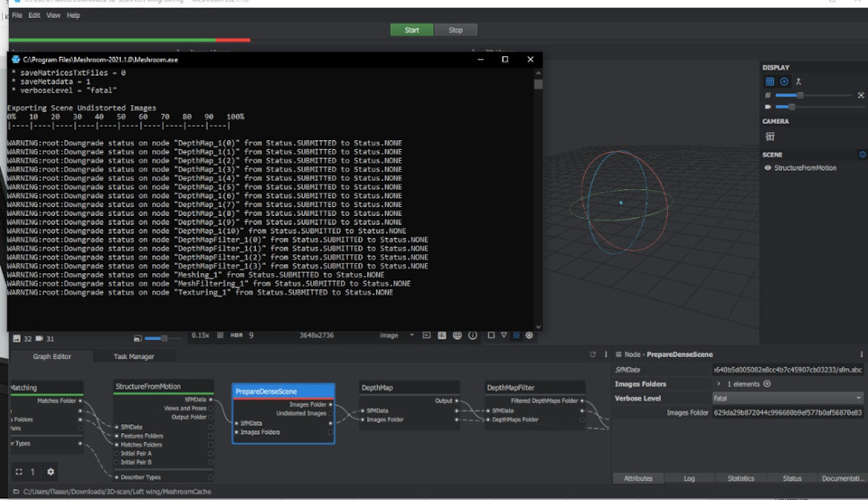Click the graph refresh icon

(x=592, y=354)
